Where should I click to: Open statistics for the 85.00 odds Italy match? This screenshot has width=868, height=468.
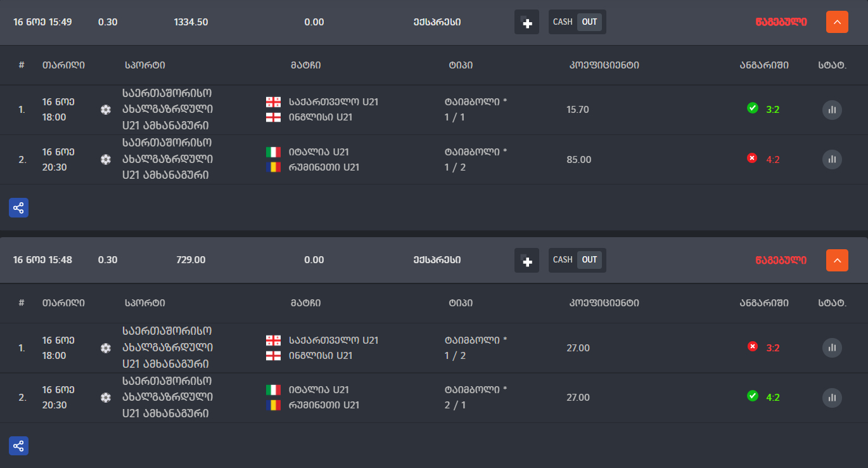click(x=832, y=159)
